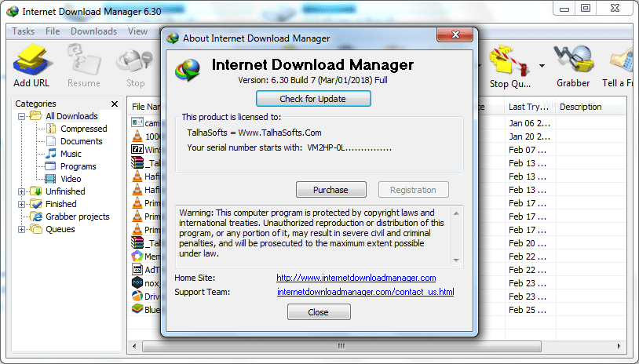639x364 pixels.
Task: Open the Downloads menu
Action: [x=93, y=31]
